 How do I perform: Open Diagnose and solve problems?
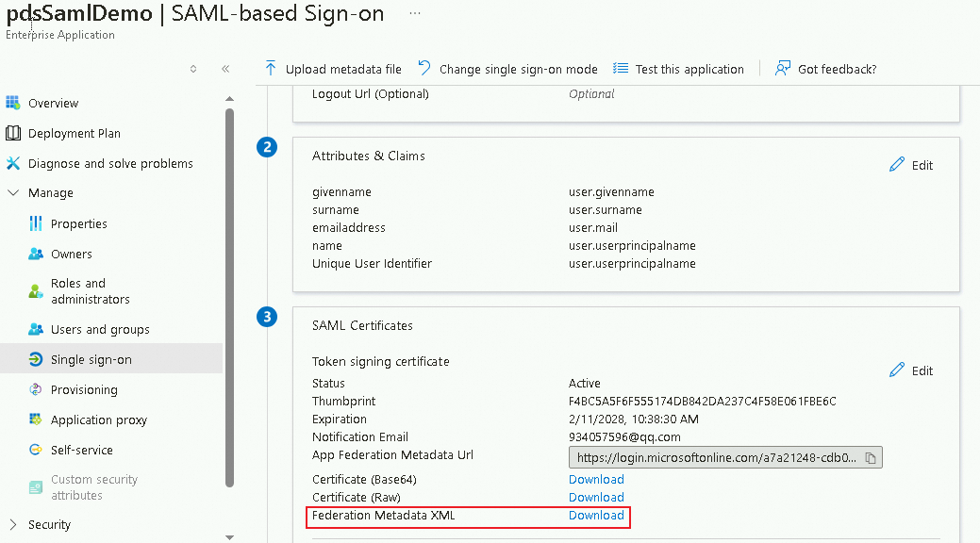[x=110, y=164]
